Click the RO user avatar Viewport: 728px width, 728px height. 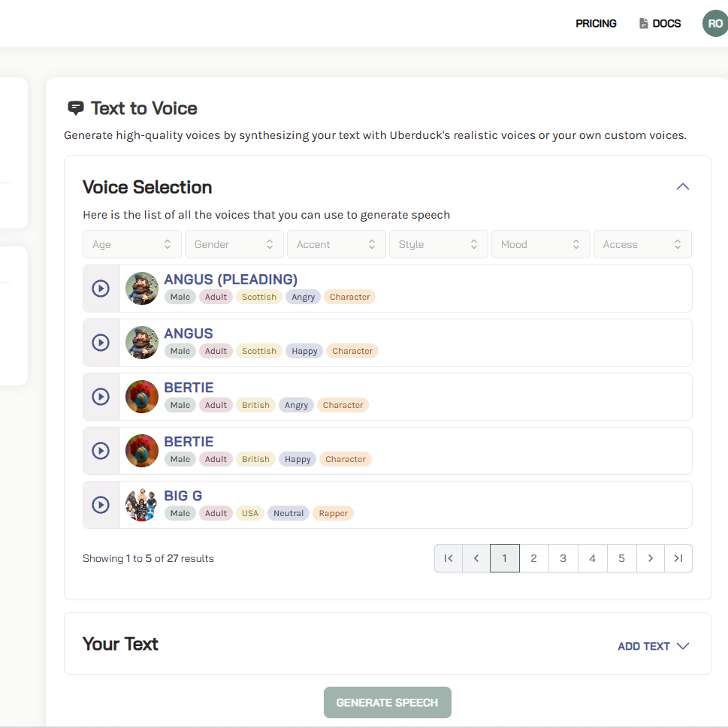click(x=714, y=23)
